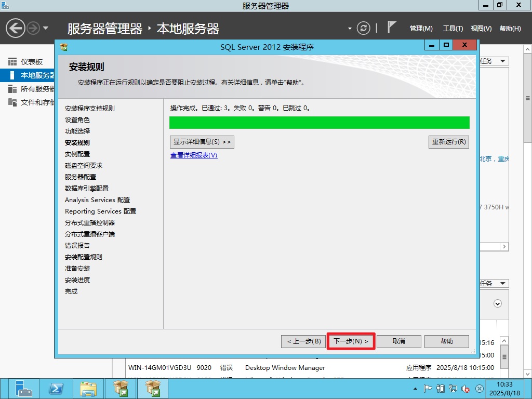The image size is (532, 399).
Task: Open File Explorer from the taskbar
Action: 88,389
